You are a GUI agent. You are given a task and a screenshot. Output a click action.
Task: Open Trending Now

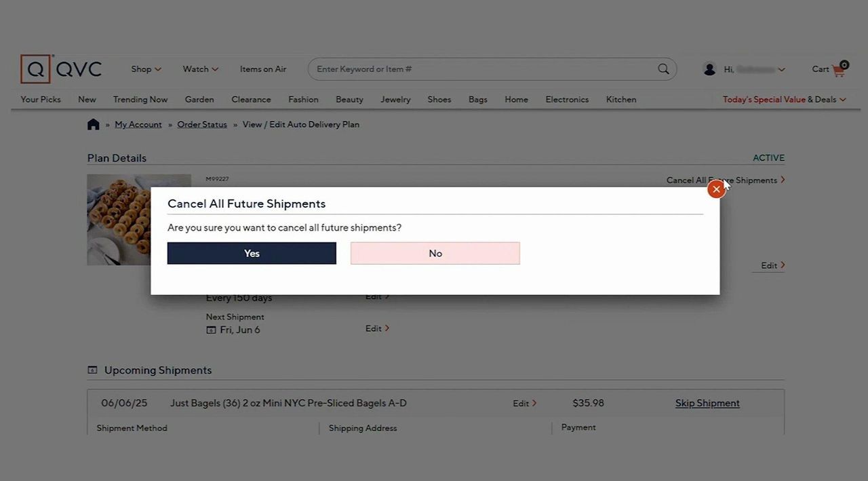pos(140,99)
